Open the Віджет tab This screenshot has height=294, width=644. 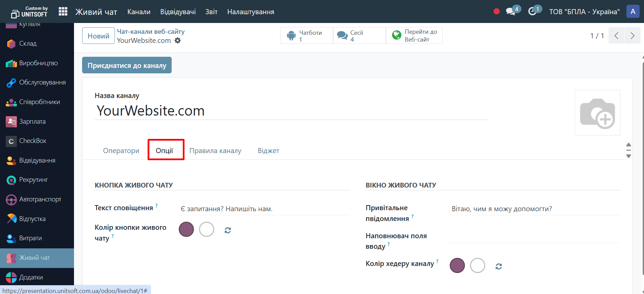click(x=268, y=151)
